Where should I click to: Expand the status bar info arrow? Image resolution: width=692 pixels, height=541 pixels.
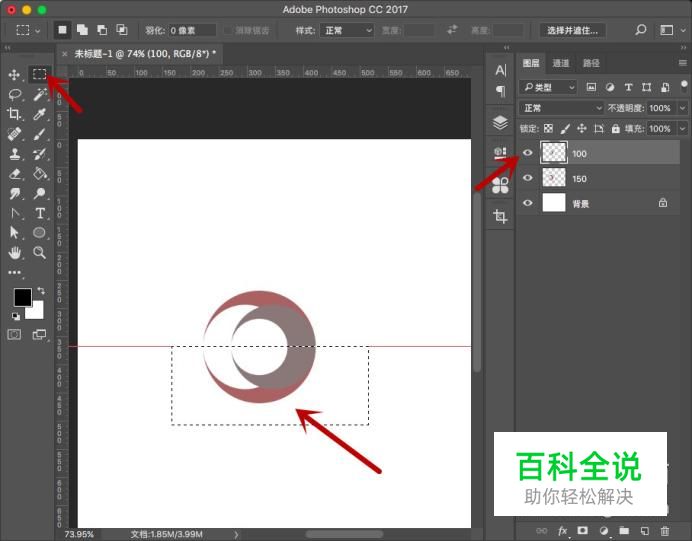[x=236, y=534]
